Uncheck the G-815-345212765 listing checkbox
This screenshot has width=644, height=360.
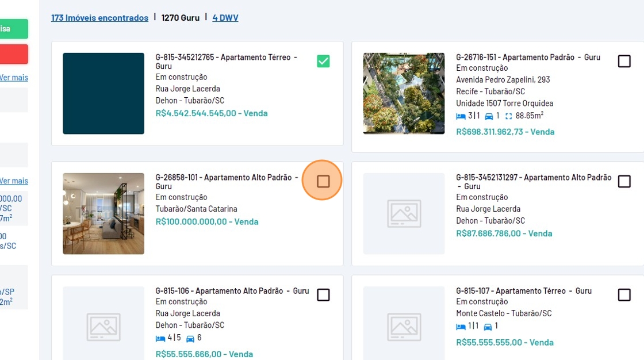pos(323,61)
